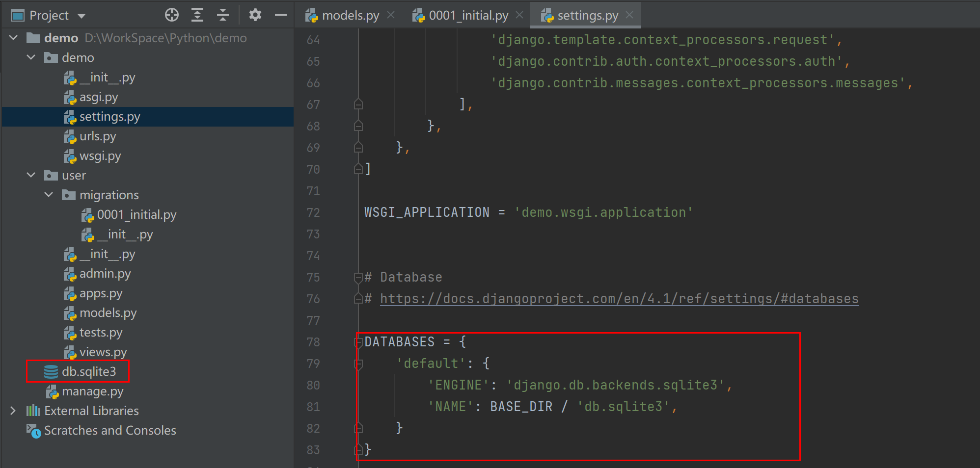Expand all items in Project panel

pyautogui.click(x=197, y=15)
